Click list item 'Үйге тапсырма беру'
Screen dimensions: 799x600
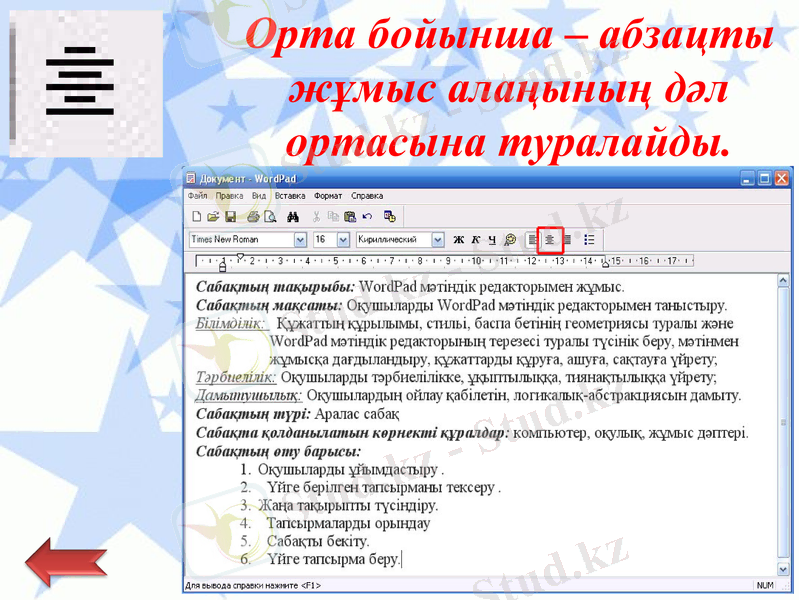point(333,560)
